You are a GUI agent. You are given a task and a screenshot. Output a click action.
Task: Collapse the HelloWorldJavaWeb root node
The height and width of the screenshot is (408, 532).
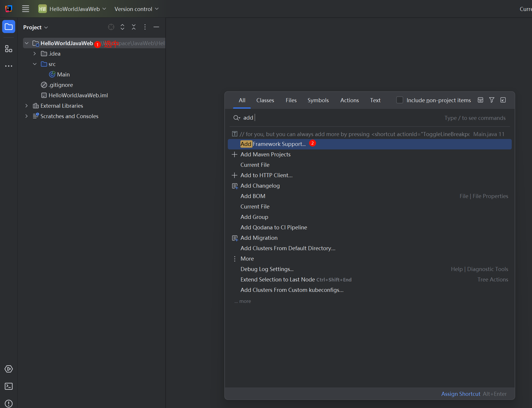coord(27,43)
